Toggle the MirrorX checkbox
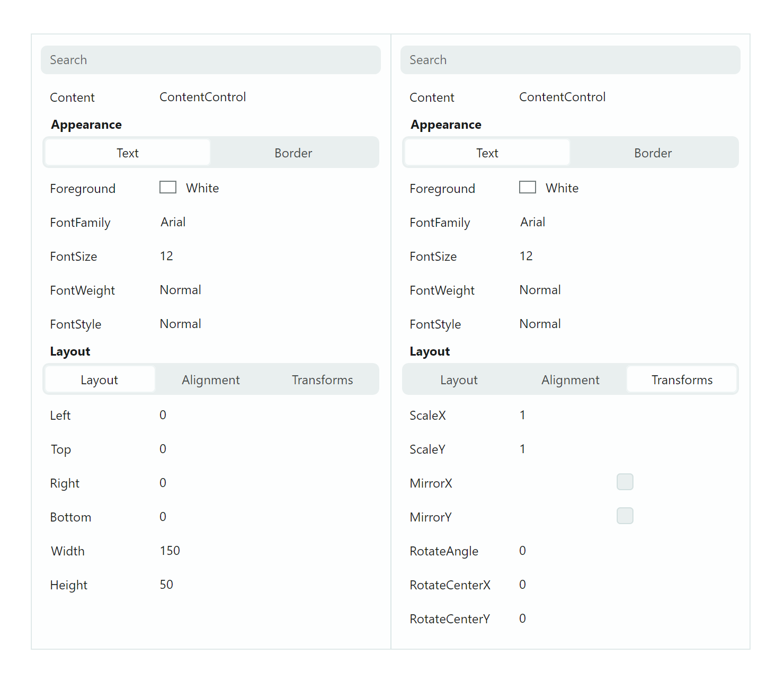The height and width of the screenshot is (689, 784). tap(625, 482)
